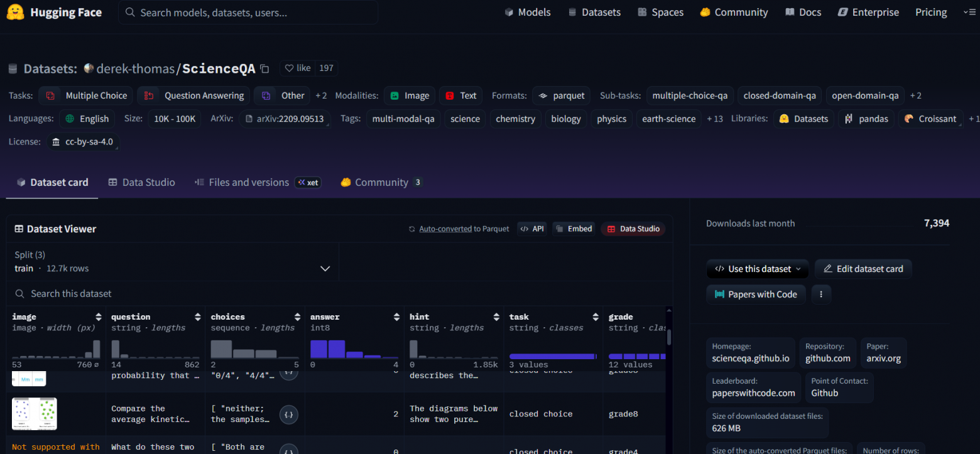This screenshot has height=454, width=980.
Task: Toggle sort on the answer column
Action: (397, 317)
